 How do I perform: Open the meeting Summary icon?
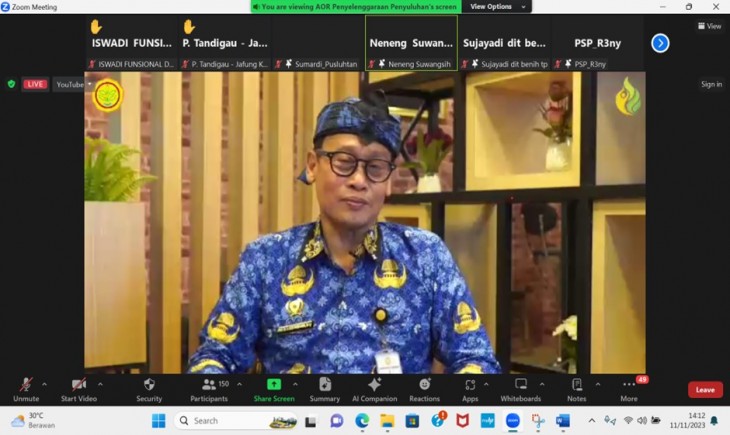(325, 385)
